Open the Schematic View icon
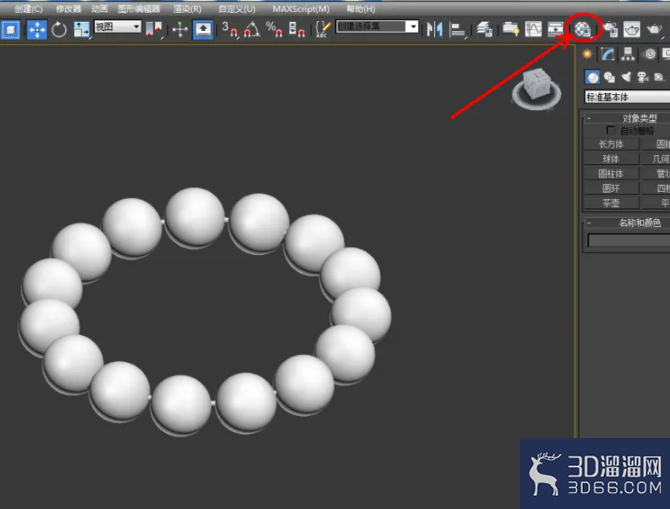The height and width of the screenshot is (509, 670). pos(555,29)
